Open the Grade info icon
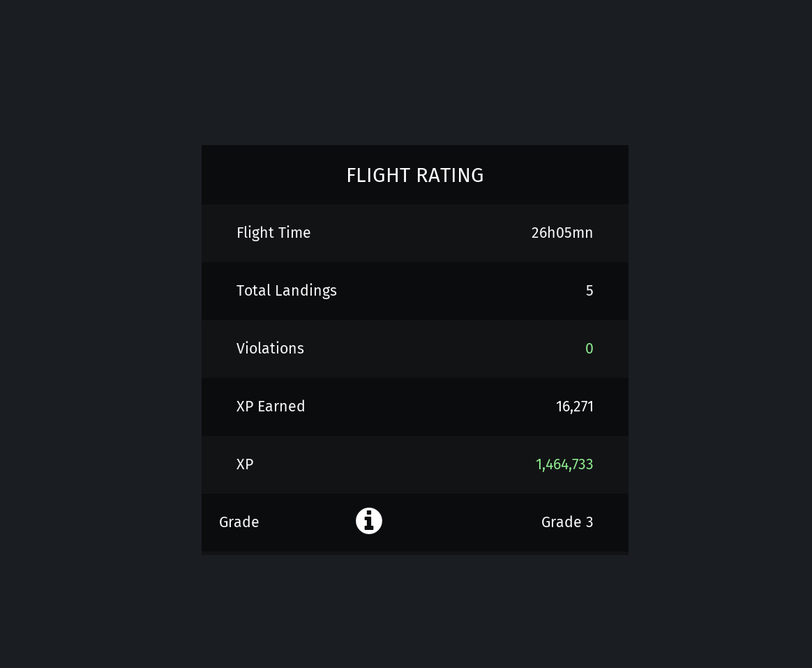The image size is (812, 668). tap(369, 521)
